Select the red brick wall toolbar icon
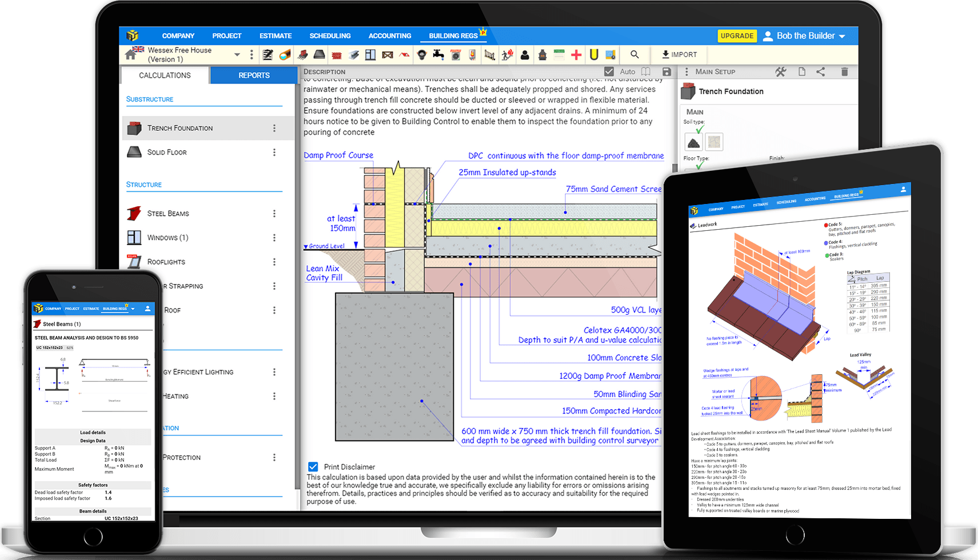Viewport: 978px width, 560px height. [337, 55]
